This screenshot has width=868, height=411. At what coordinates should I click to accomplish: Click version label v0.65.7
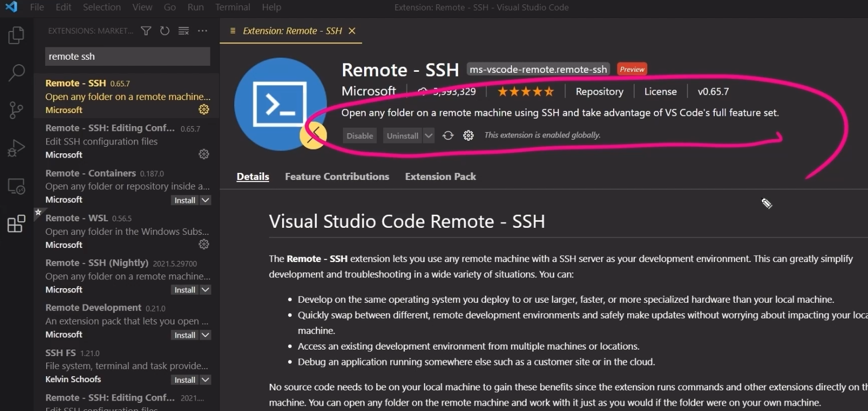tap(713, 91)
